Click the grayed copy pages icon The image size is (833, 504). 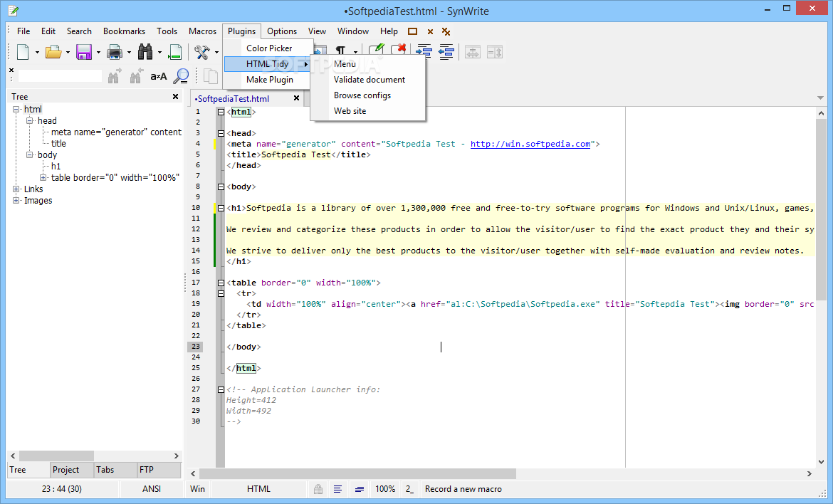[211, 76]
